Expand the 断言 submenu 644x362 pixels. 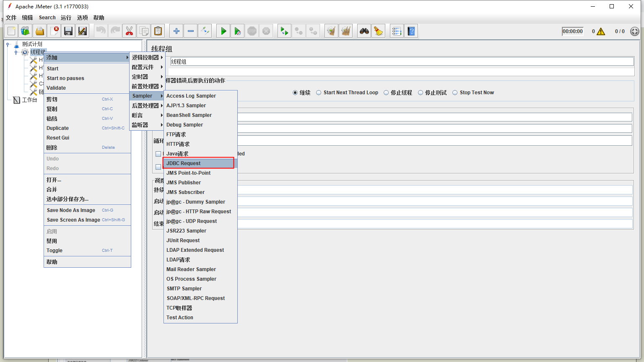point(147,115)
